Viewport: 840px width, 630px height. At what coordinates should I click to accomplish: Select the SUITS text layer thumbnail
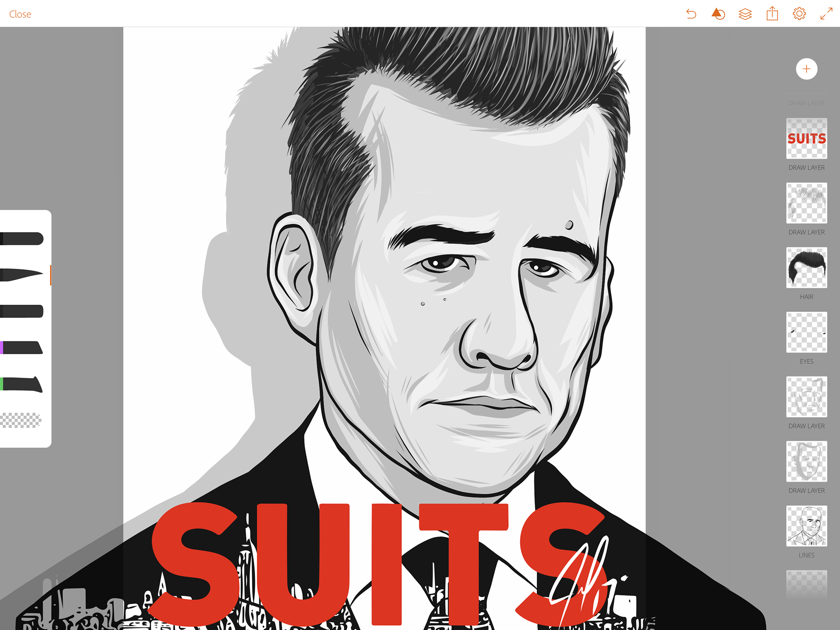(807, 138)
